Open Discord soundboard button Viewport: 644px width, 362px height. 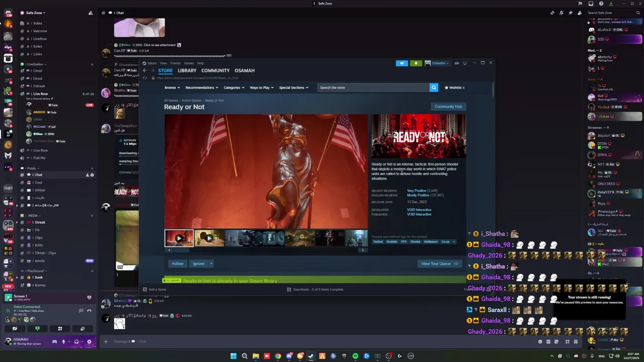pos(83,329)
